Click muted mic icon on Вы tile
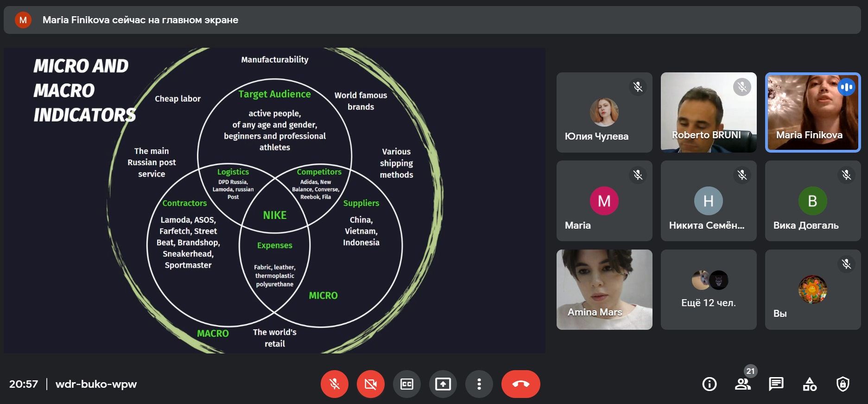868x404 pixels. tap(846, 264)
